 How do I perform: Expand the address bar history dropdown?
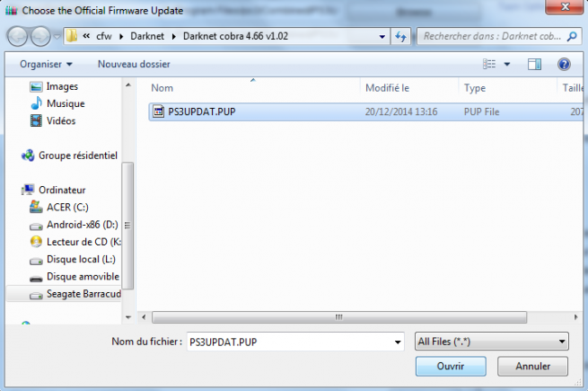coord(382,37)
